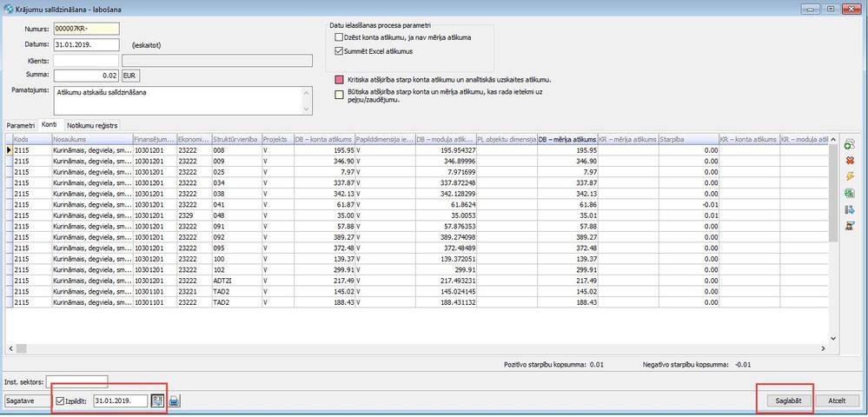The image size is (868, 417).
Task: Toggle the Izpildīt checkbox
Action: [60, 400]
